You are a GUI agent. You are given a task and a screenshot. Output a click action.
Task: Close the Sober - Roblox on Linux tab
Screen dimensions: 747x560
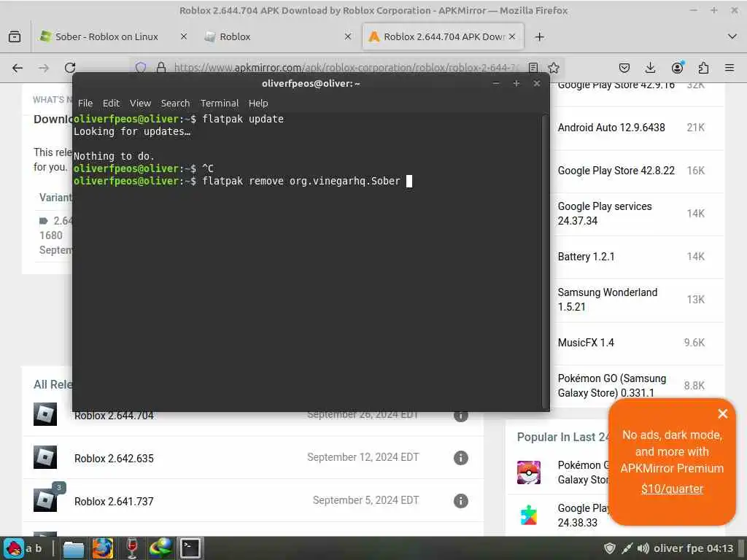click(x=183, y=36)
